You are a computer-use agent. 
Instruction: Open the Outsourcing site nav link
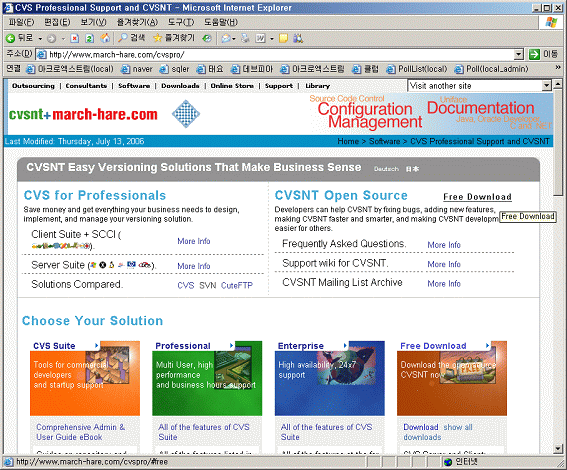(x=33, y=86)
